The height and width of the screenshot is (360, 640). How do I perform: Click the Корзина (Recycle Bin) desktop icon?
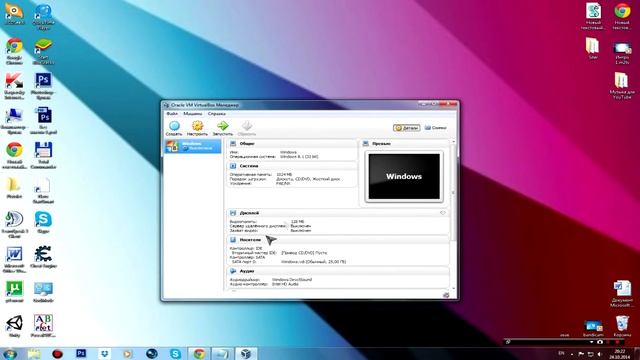pos(622,327)
